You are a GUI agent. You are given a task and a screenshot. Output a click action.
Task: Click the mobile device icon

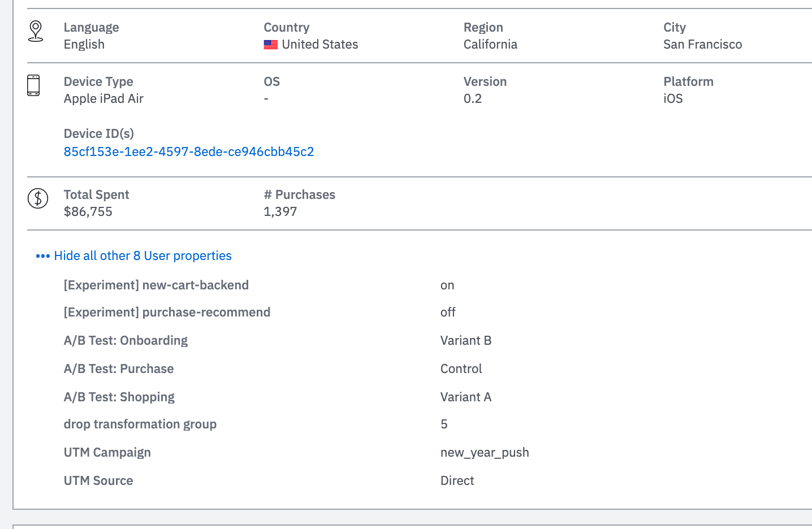coord(33,85)
